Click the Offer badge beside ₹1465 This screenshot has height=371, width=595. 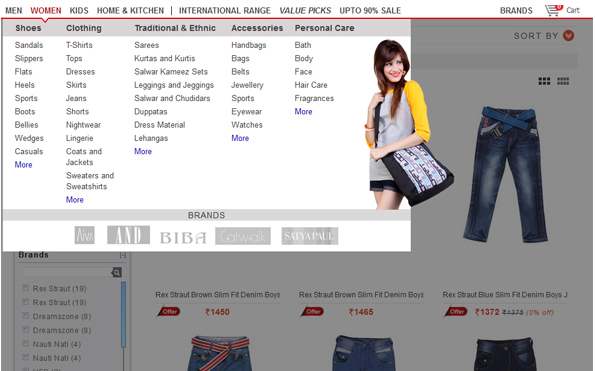pos(313,312)
